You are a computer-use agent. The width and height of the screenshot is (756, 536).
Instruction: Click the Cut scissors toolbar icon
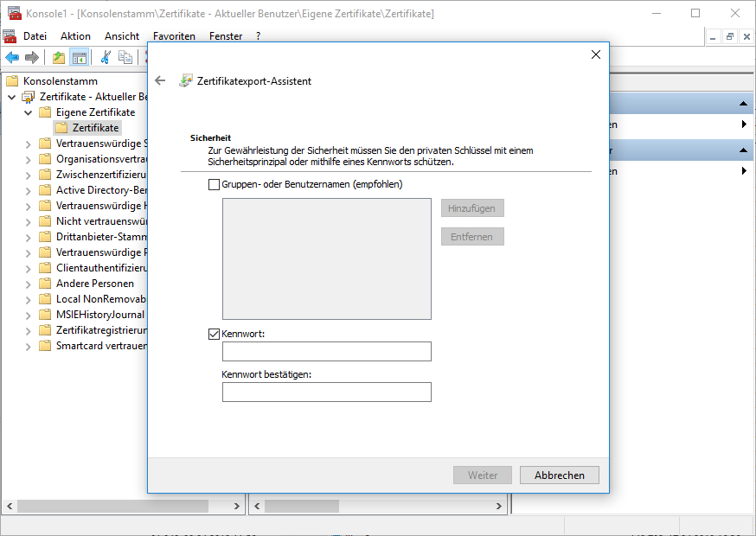click(x=106, y=57)
